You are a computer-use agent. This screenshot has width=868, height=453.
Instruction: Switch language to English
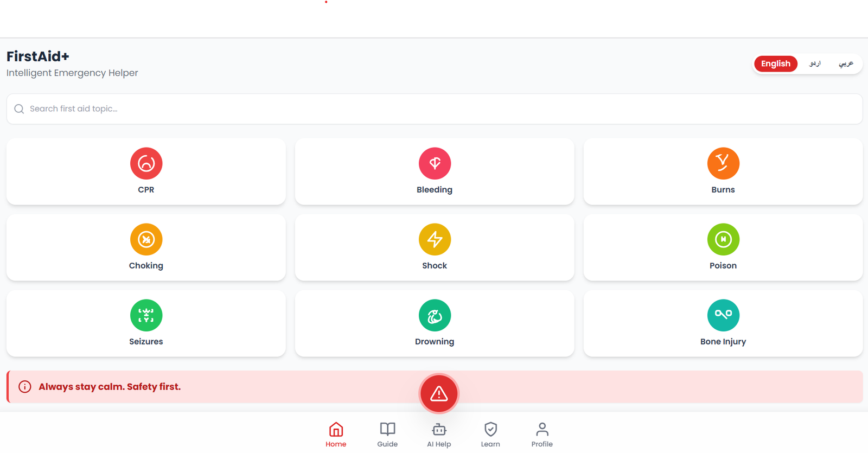[x=776, y=63]
